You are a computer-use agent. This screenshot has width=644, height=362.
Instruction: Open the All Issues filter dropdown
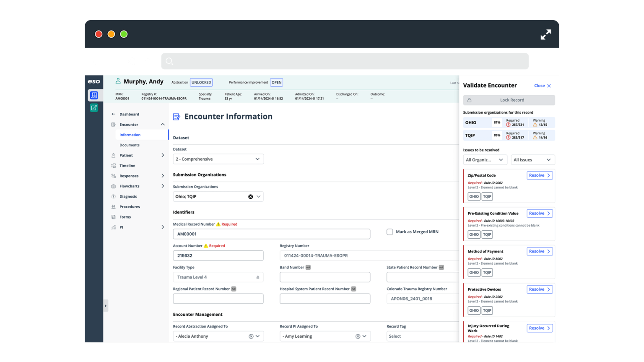[x=532, y=160]
